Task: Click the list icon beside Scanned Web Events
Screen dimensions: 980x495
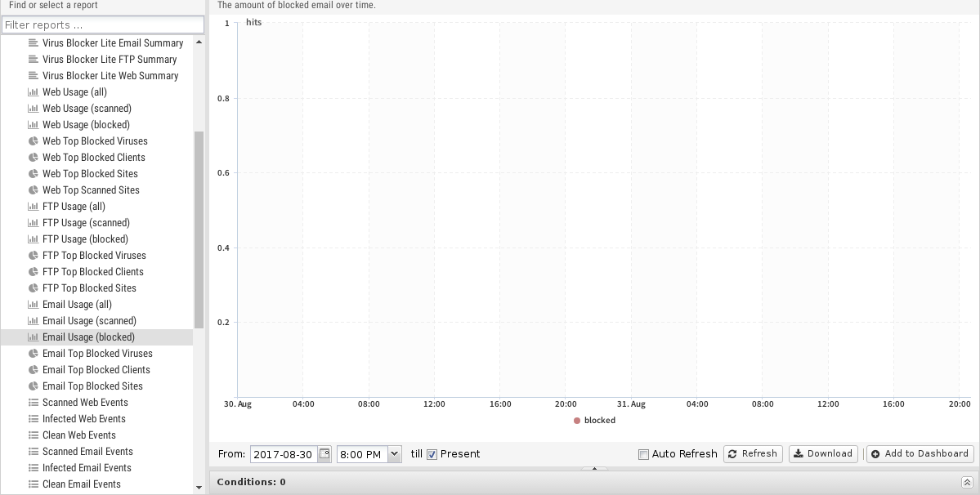Action: pos(34,402)
